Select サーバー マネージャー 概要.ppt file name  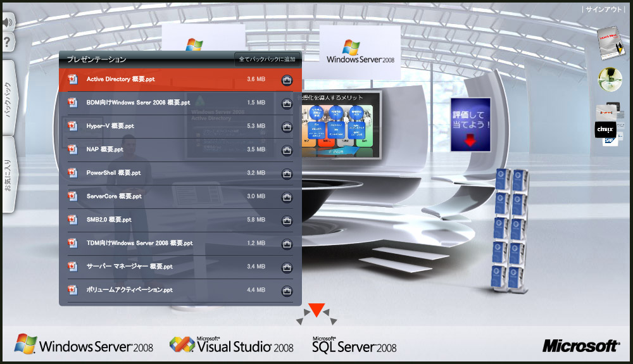[x=130, y=267]
